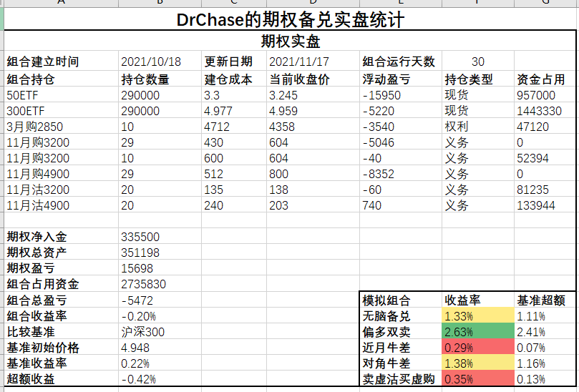
Task: Select the 卖虚沽买虚购 strategy cell
Action: 401,379
